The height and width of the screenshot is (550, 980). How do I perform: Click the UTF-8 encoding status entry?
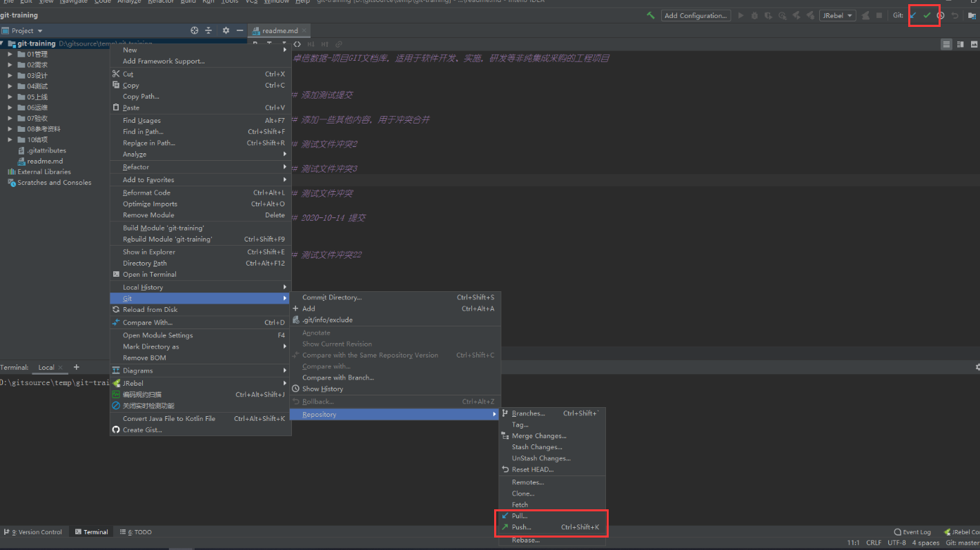(x=896, y=543)
